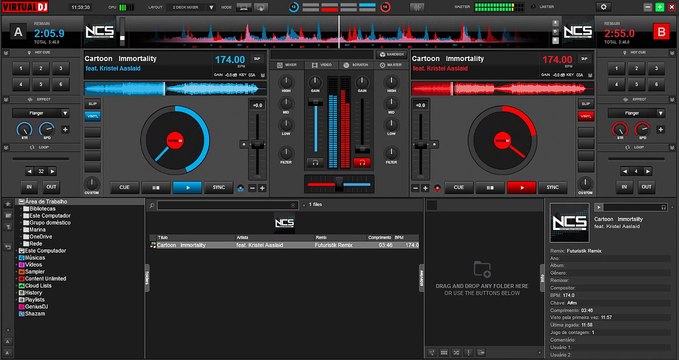Screen dimensions: 679x360
Task: Toggle deck B loop OUT
Action: coord(646,187)
